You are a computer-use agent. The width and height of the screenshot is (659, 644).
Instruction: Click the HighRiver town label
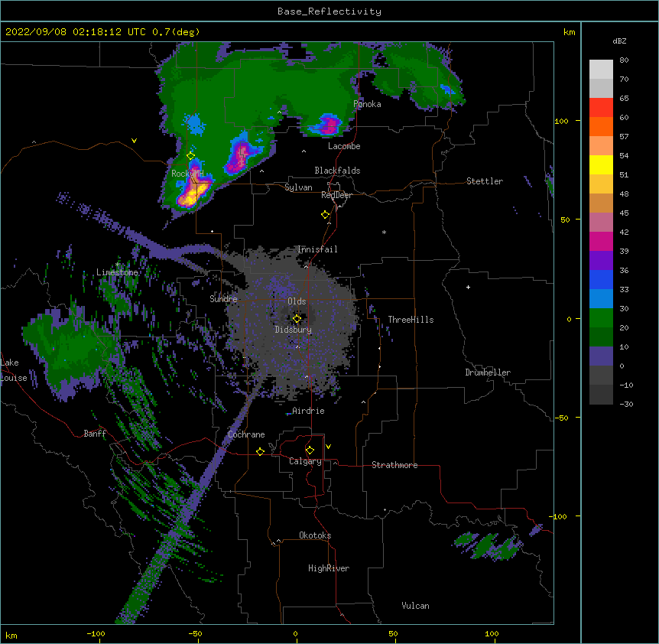pos(329,568)
